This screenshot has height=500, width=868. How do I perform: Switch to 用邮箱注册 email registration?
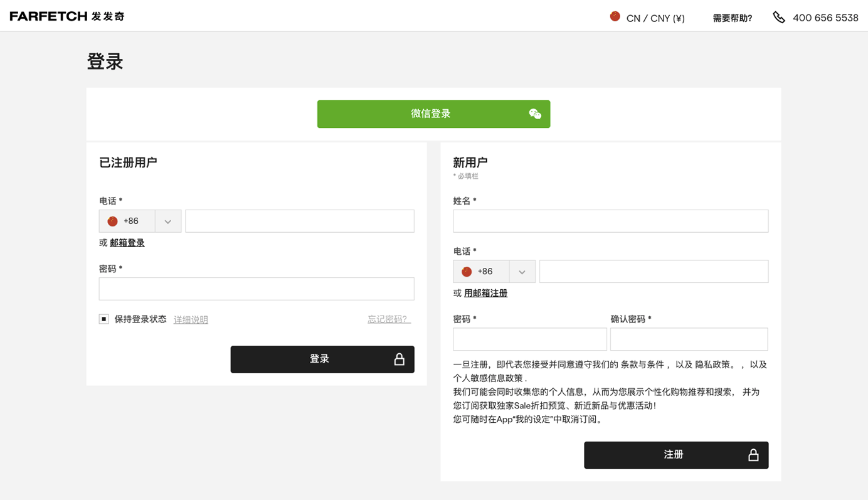pyautogui.click(x=485, y=293)
